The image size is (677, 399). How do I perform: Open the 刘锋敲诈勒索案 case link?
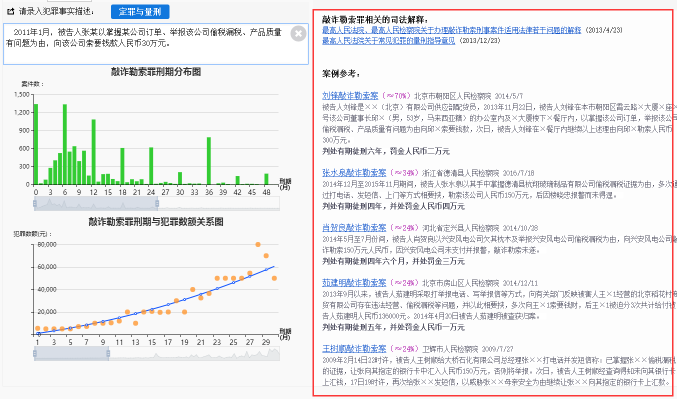[350, 96]
